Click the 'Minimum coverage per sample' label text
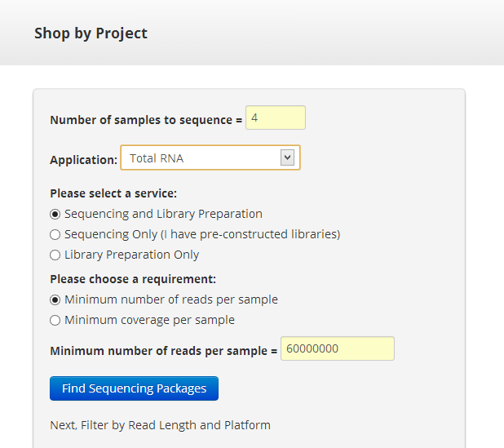Viewport: 504px width, 448px height. click(149, 320)
